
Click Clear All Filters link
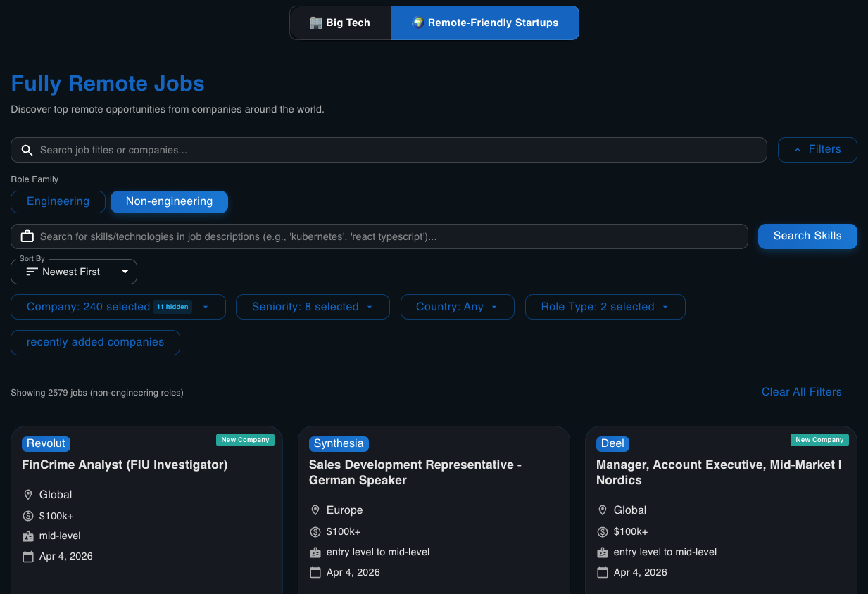coord(802,392)
